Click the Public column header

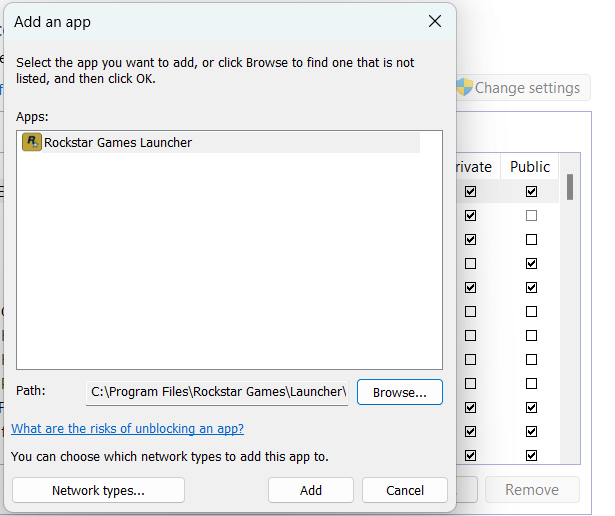pos(530,167)
